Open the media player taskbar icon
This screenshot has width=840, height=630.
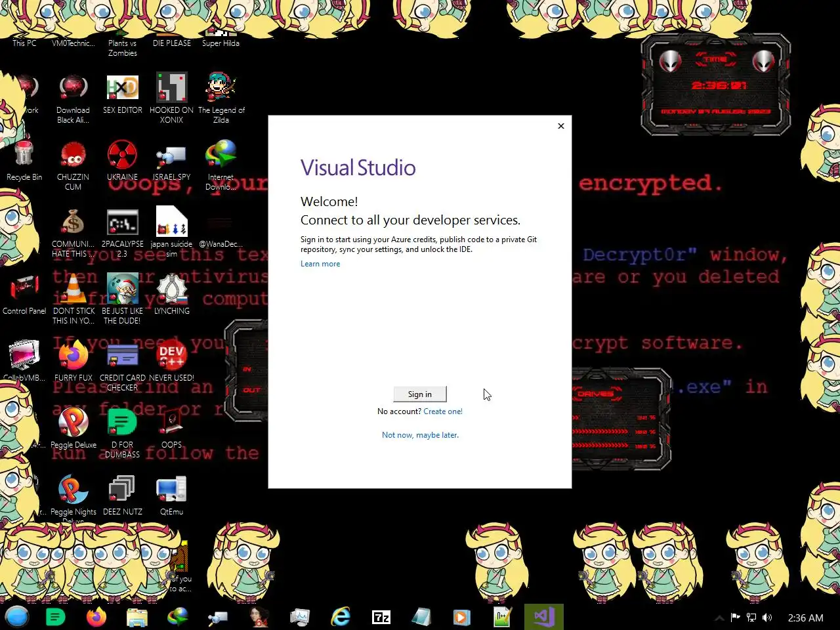click(x=462, y=617)
